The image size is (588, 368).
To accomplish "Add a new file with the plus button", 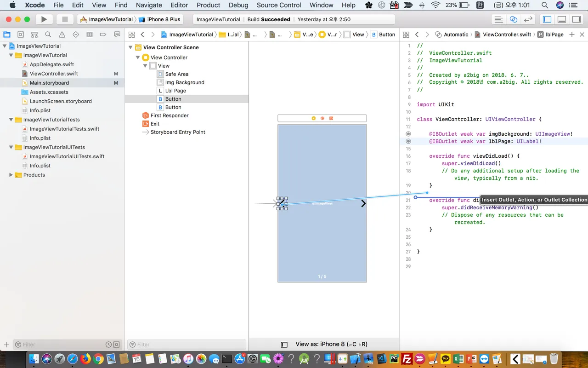I will click(6, 345).
